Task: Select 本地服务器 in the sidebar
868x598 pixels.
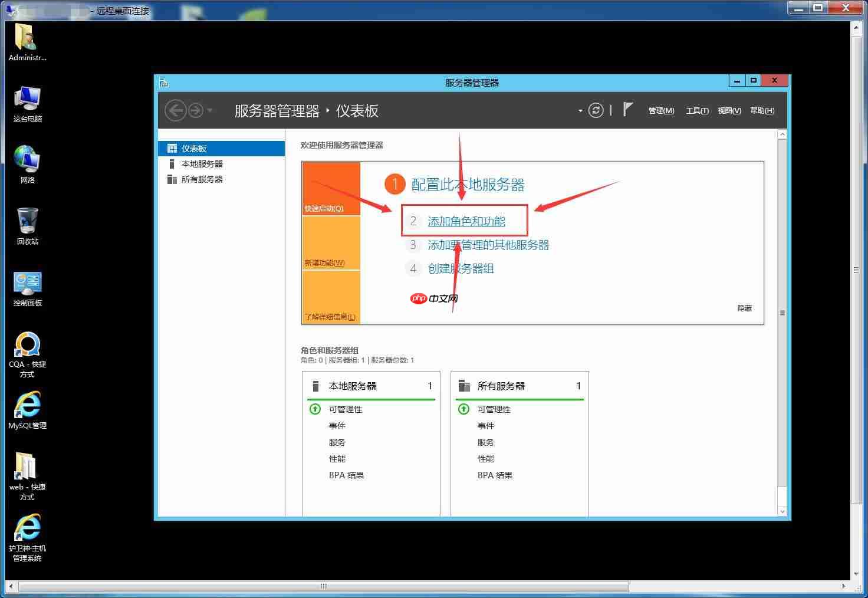Action: click(202, 163)
